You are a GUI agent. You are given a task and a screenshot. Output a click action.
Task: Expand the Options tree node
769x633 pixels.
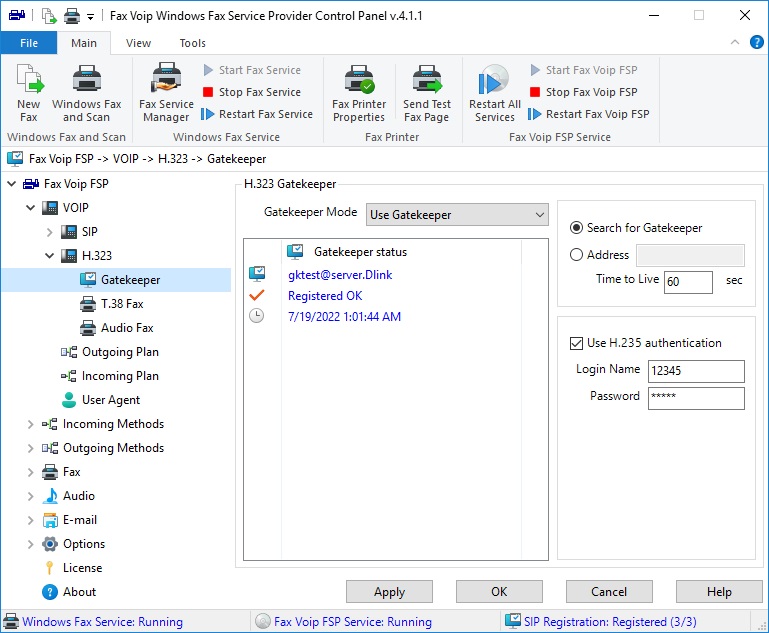tap(30, 544)
